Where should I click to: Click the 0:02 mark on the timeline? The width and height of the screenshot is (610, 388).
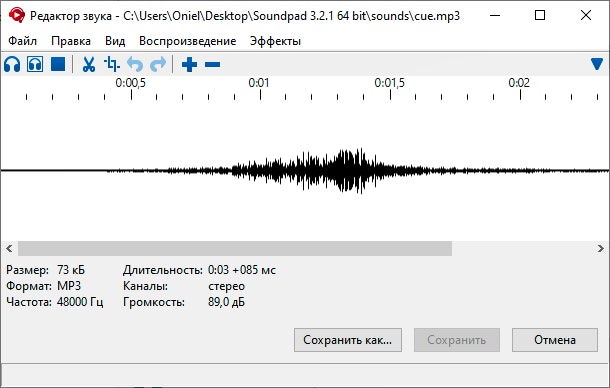[519, 83]
